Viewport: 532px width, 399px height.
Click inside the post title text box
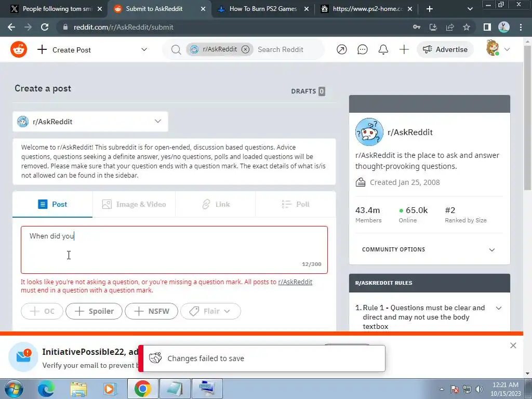point(174,250)
